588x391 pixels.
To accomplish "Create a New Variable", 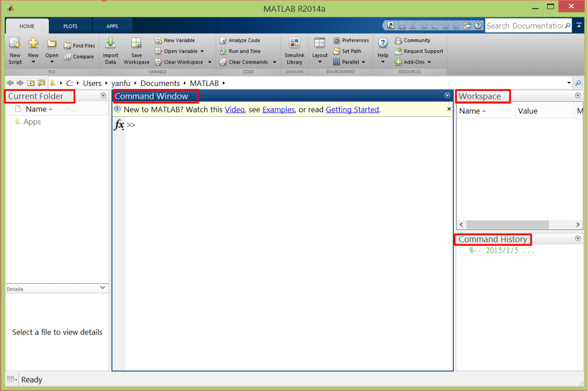I will point(175,40).
